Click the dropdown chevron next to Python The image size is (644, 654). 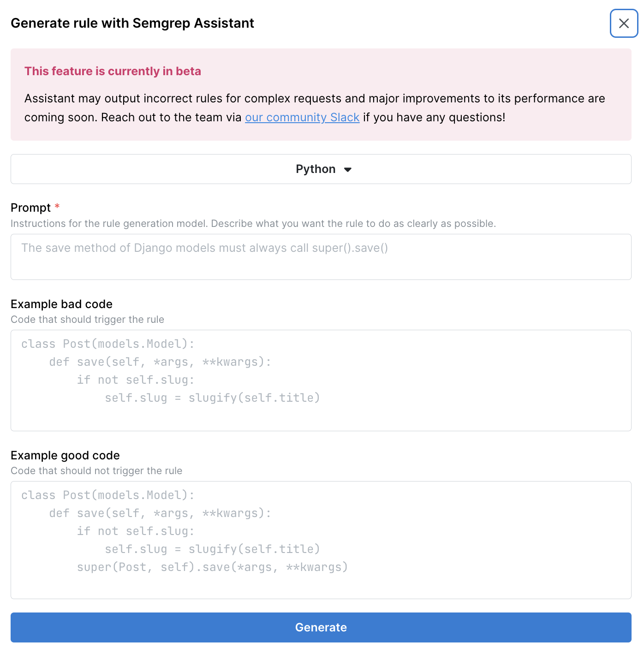pyautogui.click(x=348, y=169)
